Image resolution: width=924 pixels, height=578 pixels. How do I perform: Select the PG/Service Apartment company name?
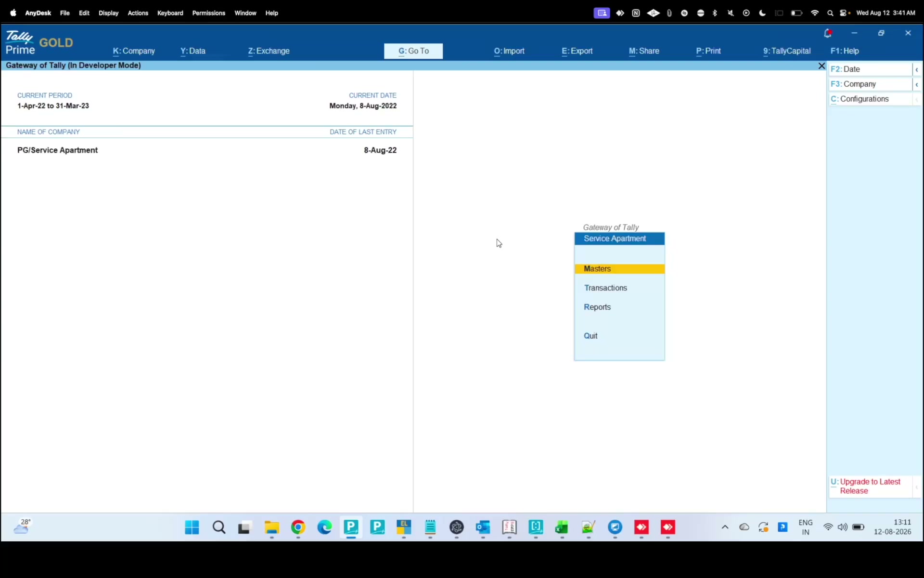tap(58, 150)
